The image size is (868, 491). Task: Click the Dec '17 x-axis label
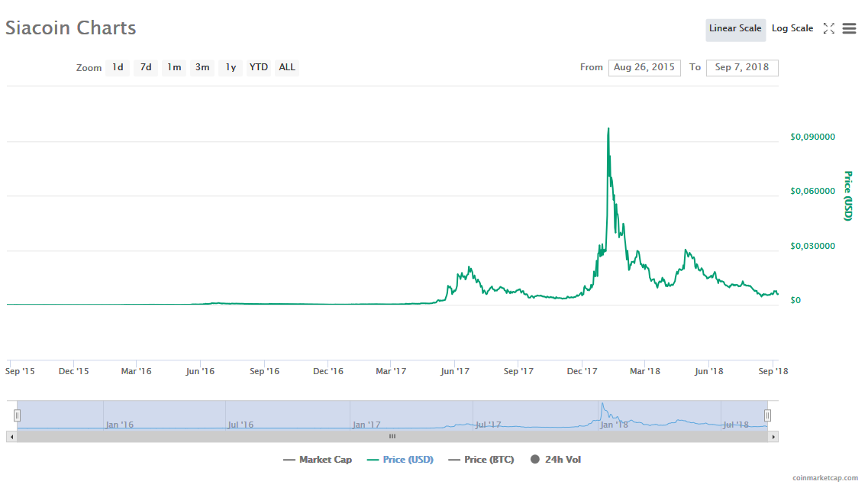click(x=582, y=371)
